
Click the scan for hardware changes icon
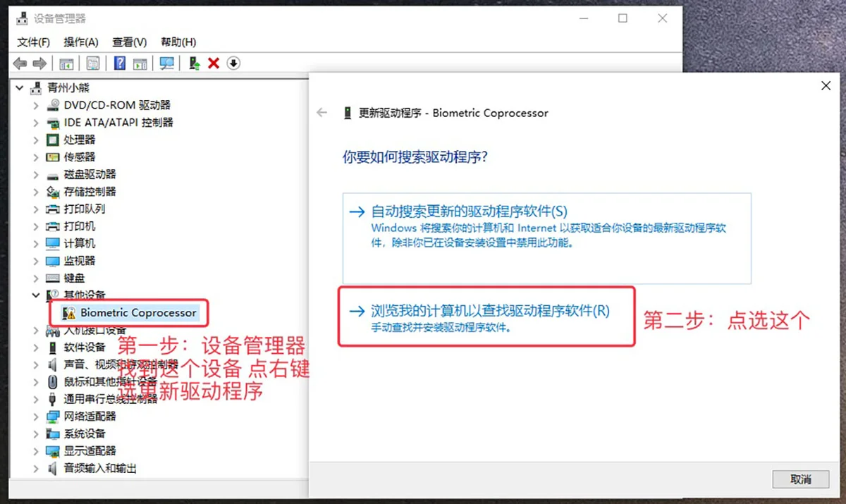tap(167, 63)
